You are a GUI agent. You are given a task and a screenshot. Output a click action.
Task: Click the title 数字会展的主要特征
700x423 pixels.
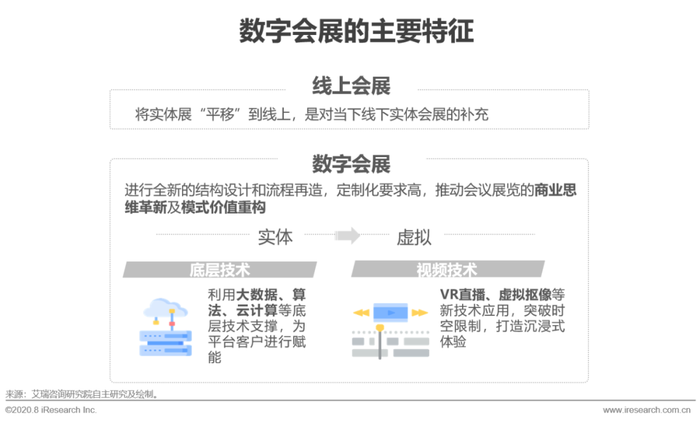click(356, 31)
